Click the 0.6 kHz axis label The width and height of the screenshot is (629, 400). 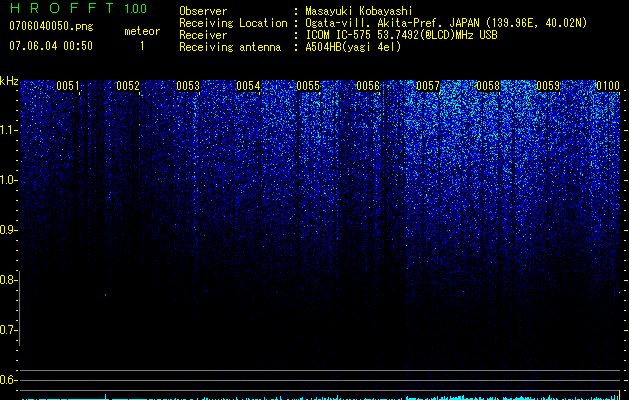click(9, 380)
